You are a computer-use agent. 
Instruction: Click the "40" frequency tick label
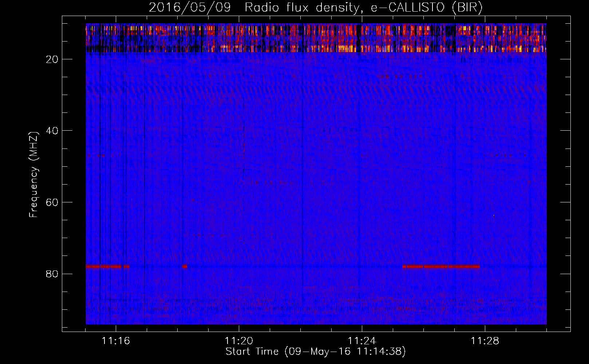[52, 131]
